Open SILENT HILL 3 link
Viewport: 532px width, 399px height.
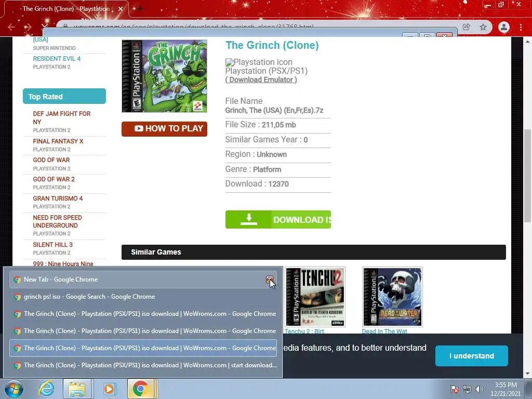[52, 245]
